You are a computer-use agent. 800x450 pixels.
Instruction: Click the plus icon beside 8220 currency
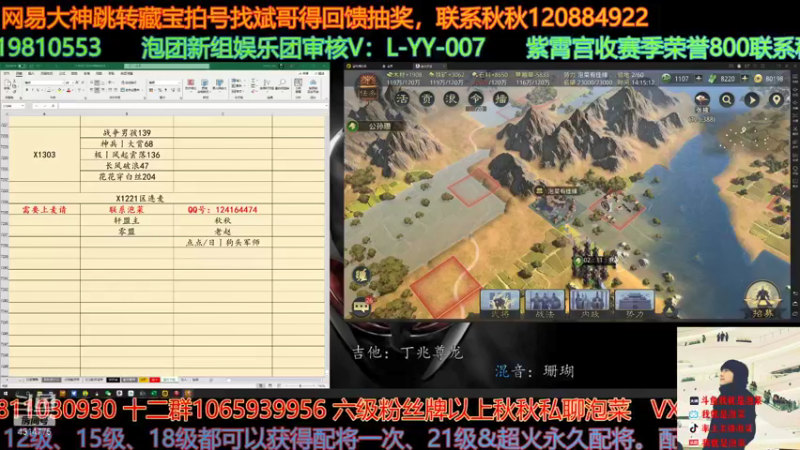pos(744,79)
